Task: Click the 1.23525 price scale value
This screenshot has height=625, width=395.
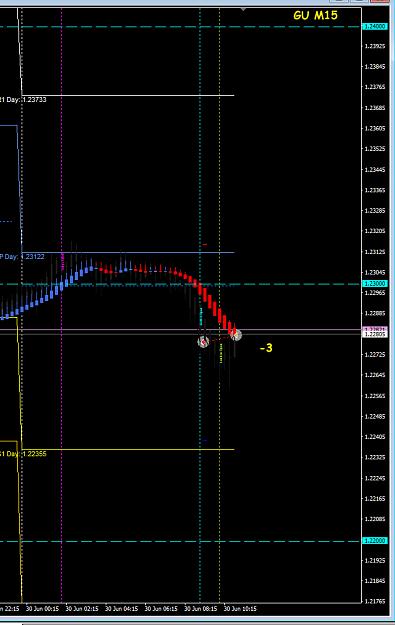Action: (x=375, y=149)
